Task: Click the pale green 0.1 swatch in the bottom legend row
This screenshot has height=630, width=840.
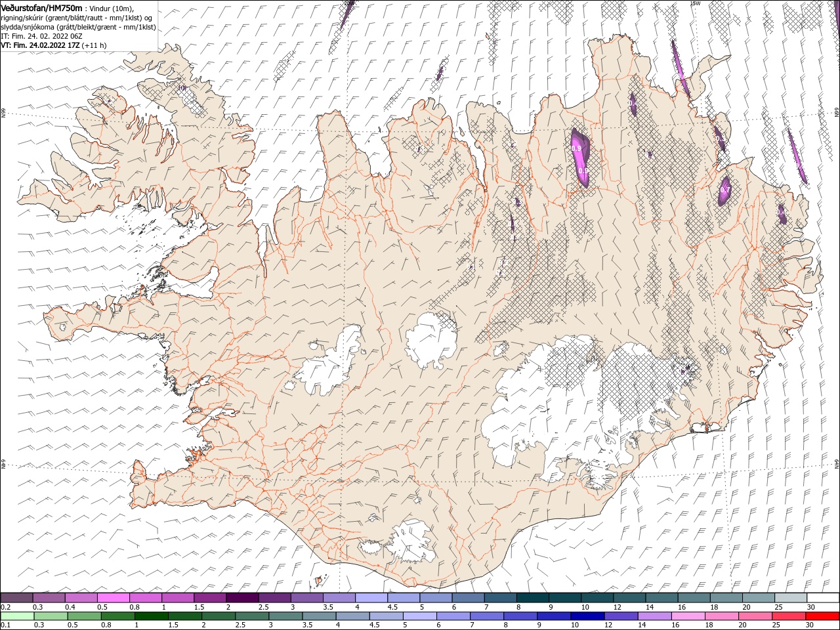Action: pyautogui.click(x=17, y=616)
